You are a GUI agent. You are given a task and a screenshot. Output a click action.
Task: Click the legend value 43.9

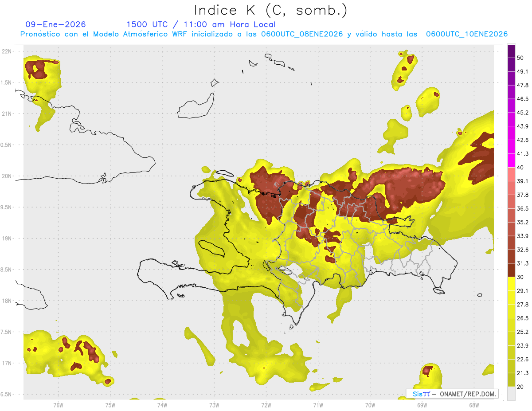[x=523, y=126]
